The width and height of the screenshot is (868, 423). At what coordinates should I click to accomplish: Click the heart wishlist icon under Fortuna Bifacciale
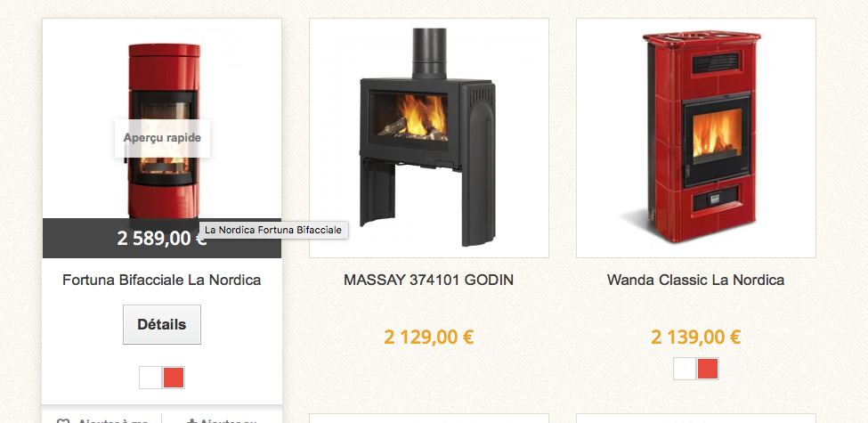(63, 421)
